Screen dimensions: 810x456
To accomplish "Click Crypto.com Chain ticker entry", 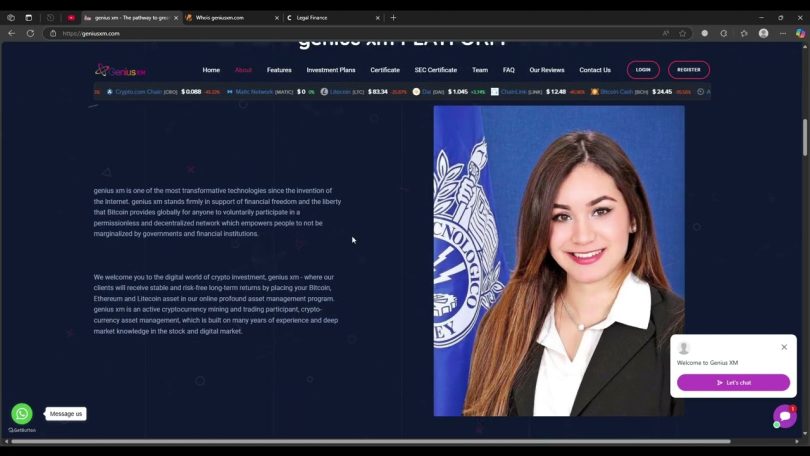I will click(163, 92).
